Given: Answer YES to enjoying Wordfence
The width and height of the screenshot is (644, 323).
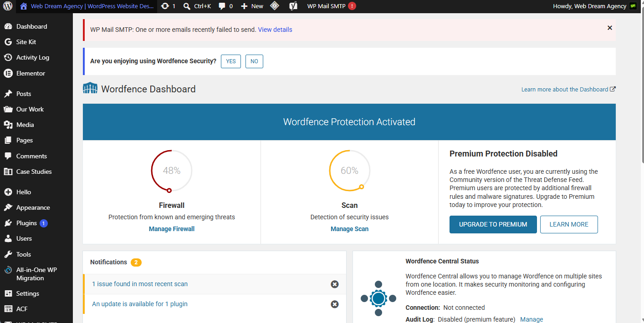Looking at the screenshot, I should (231, 61).
